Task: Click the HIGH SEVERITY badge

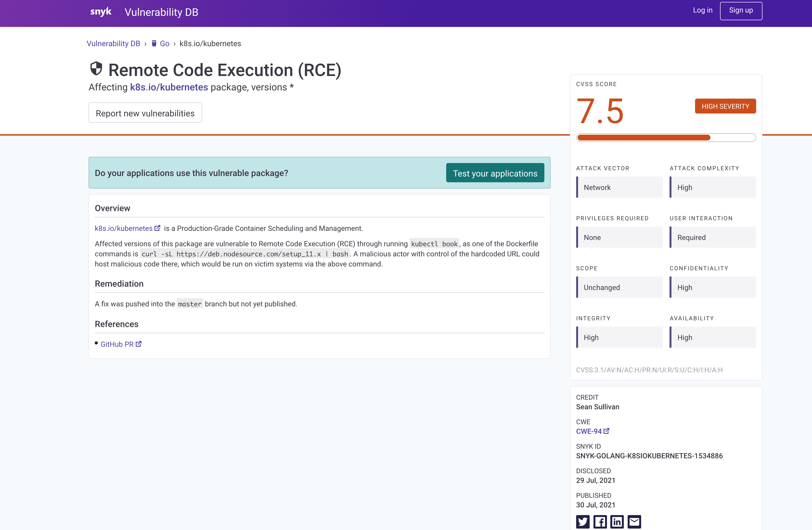Action: coord(725,106)
